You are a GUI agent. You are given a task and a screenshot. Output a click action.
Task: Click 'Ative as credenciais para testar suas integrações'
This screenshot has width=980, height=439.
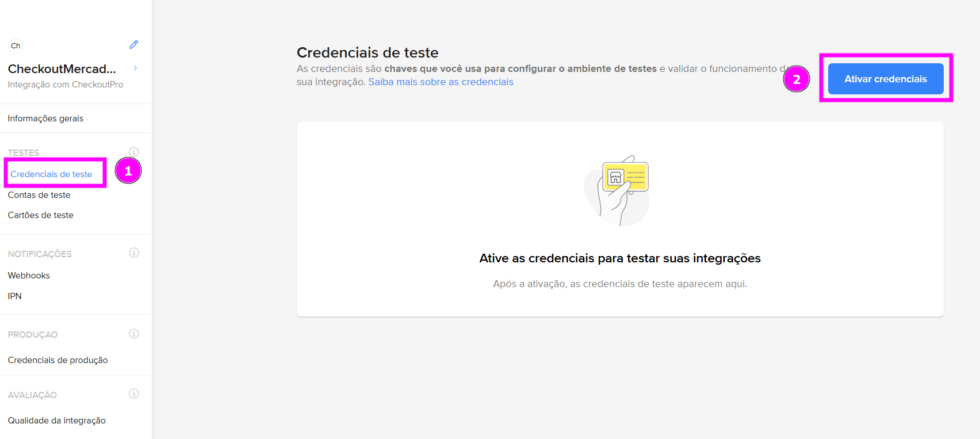620,258
